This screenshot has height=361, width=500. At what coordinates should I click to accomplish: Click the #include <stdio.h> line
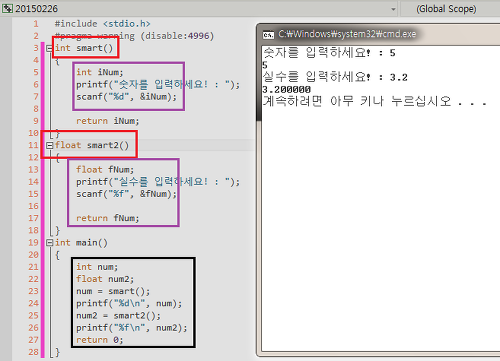(x=102, y=24)
